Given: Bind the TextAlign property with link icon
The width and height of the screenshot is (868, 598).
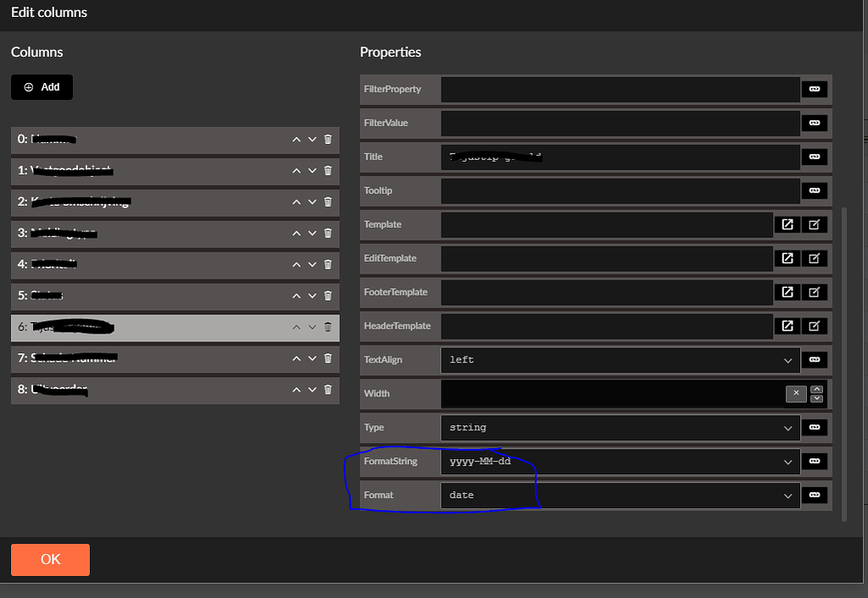Looking at the screenshot, I should (815, 360).
